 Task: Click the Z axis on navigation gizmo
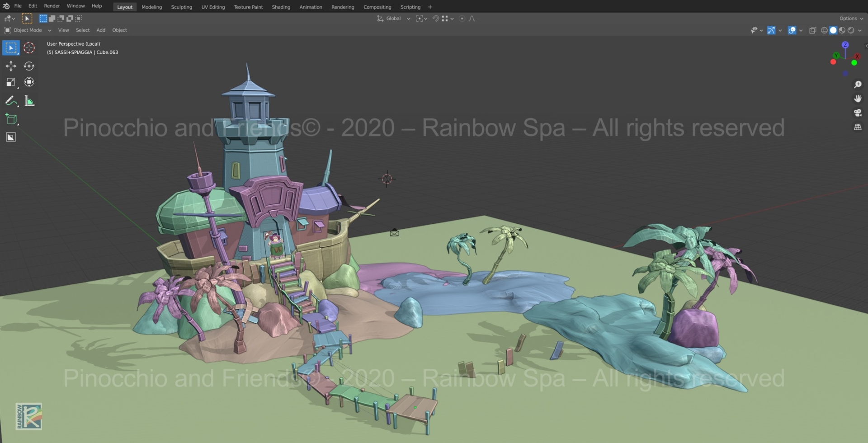point(845,45)
